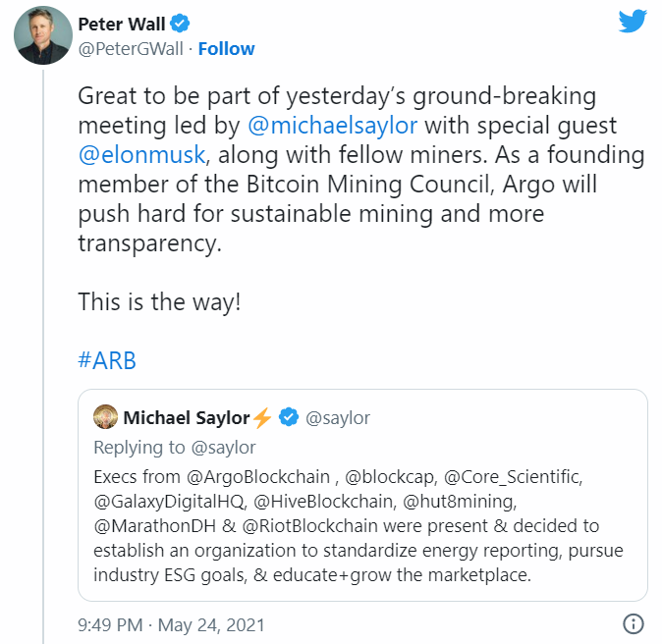This screenshot has width=662, height=644.
Task: Follow Peter Wall
Action: pos(226,49)
